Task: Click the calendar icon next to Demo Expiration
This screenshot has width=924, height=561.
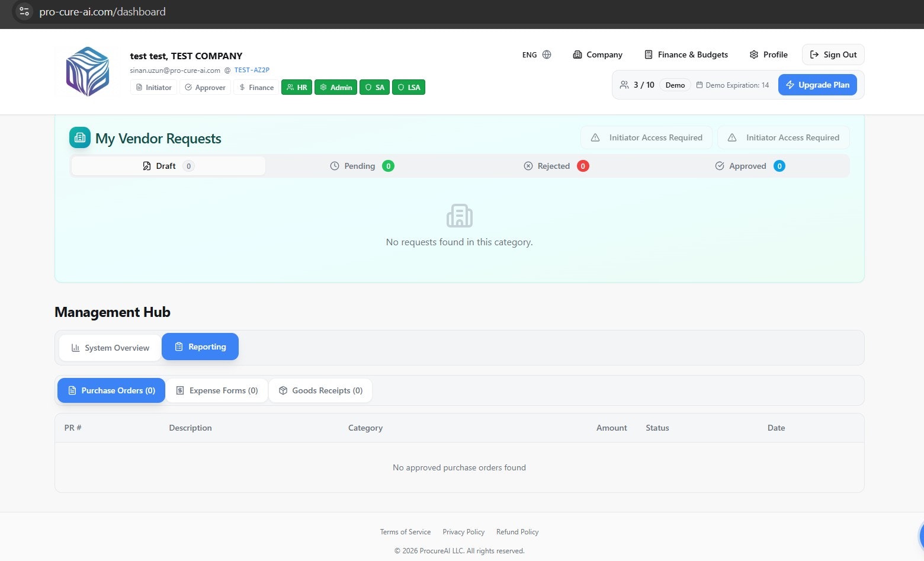Action: 700,85
